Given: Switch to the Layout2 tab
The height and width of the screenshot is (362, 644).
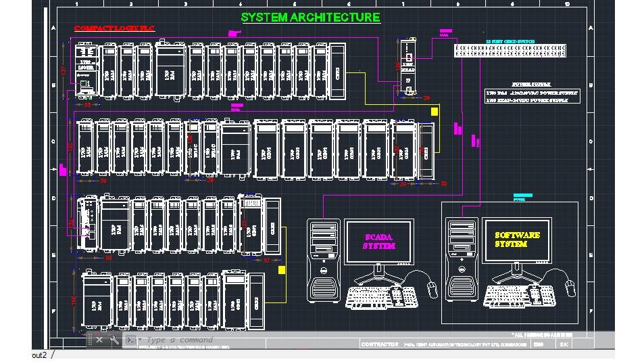Looking at the screenshot, I should [x=39, y=355].
